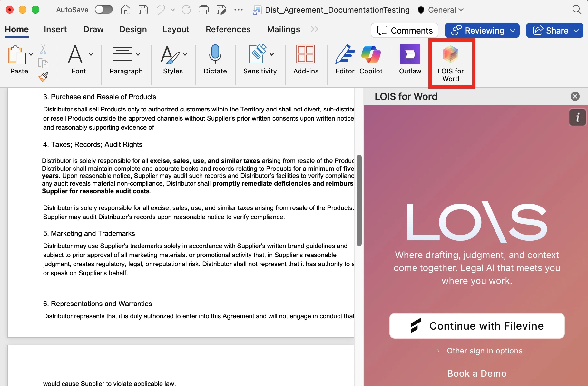Image resolution: width=588 pixels, height=386 pixels.
Task: Click the text 'and reasonably supporting evidence of'
Action: pyautogui.click(x=99, y=127)
